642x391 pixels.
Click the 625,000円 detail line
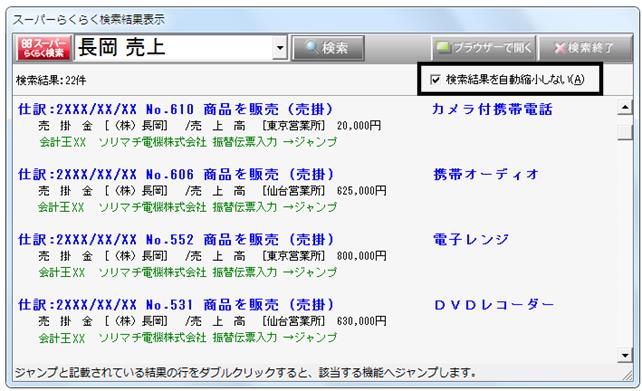click(x=212, y=191)
